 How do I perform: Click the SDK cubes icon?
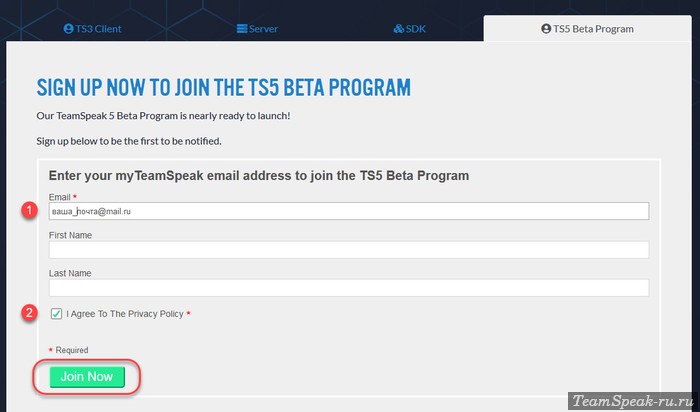pyautogui.click(x=398, y=29)
